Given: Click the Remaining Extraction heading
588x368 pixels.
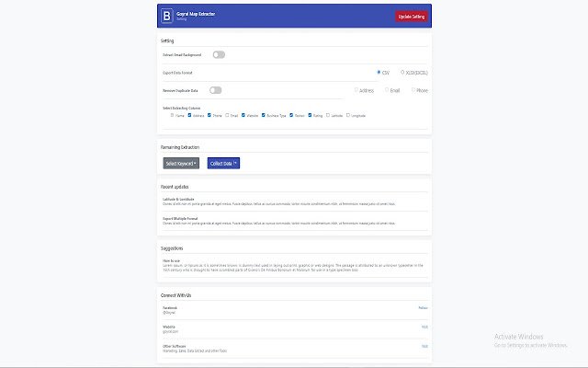Looking at the screenshot, I should point(180,147).
